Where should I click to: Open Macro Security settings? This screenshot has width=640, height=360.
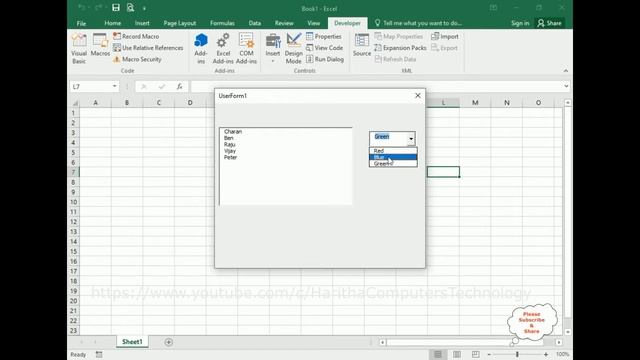pyautogui.click(x=137, y=59)
